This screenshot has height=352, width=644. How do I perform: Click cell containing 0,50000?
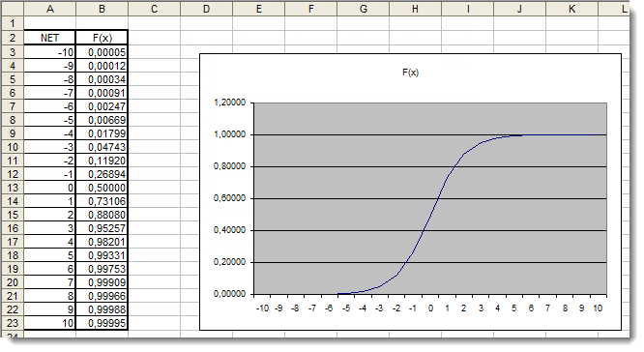(x=102, y=188)
